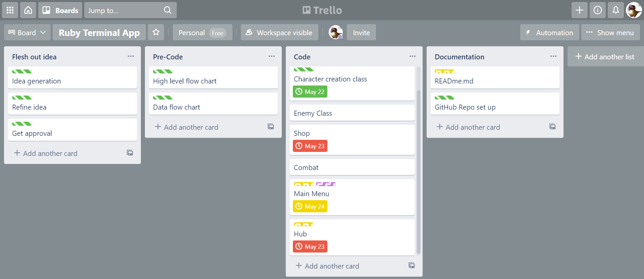Open the Hub card
Viewport: 644px width, 279px height.
352,237
